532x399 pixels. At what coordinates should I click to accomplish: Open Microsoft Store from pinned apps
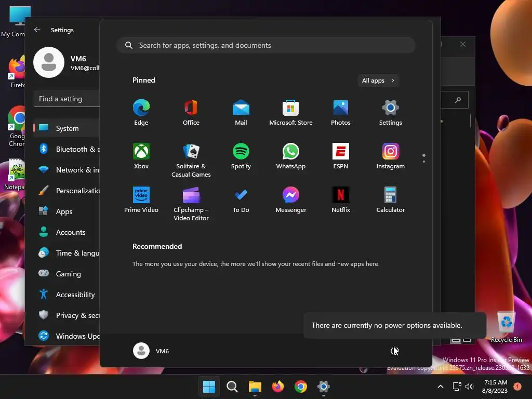[x=291, y=113]
